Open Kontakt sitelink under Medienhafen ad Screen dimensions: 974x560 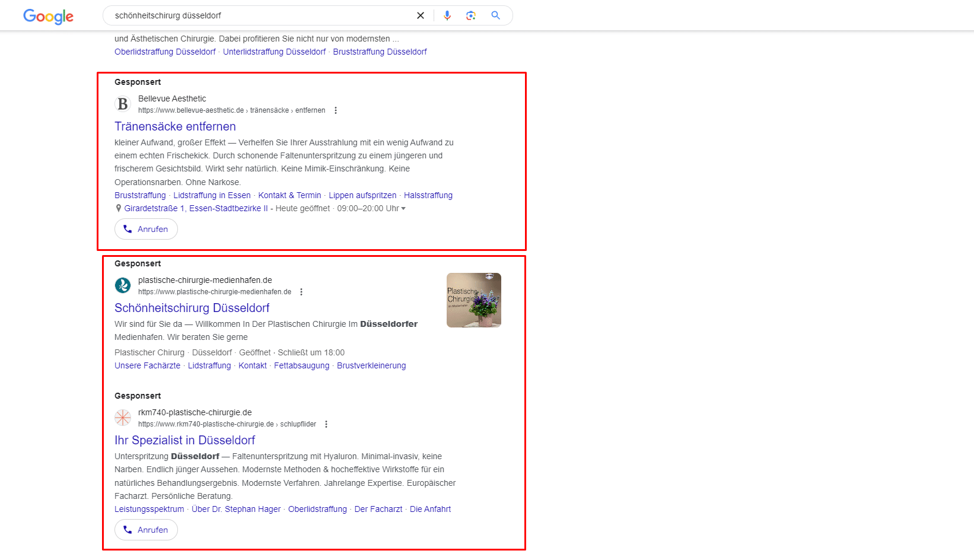pyautogui.click(x=253, y=365)
